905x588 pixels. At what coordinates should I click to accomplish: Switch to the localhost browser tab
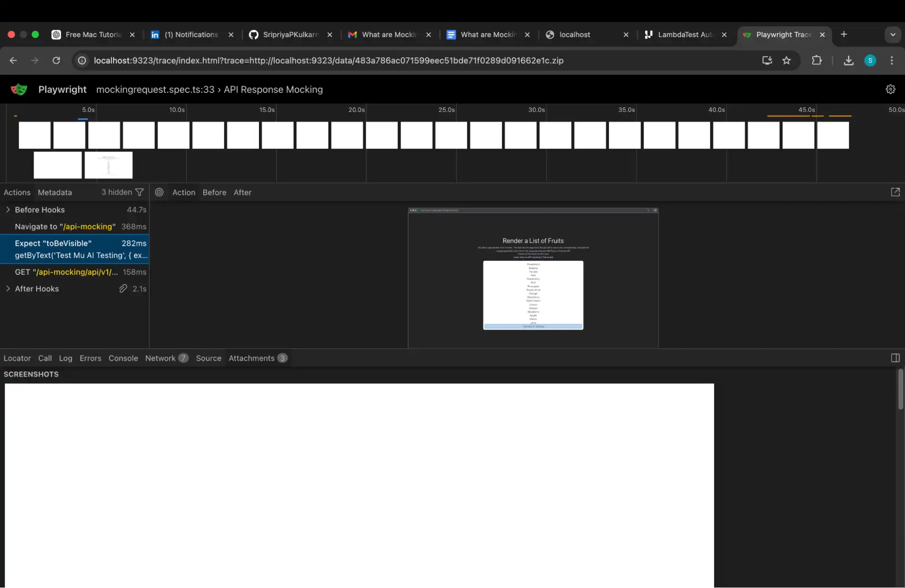point(587,34)
